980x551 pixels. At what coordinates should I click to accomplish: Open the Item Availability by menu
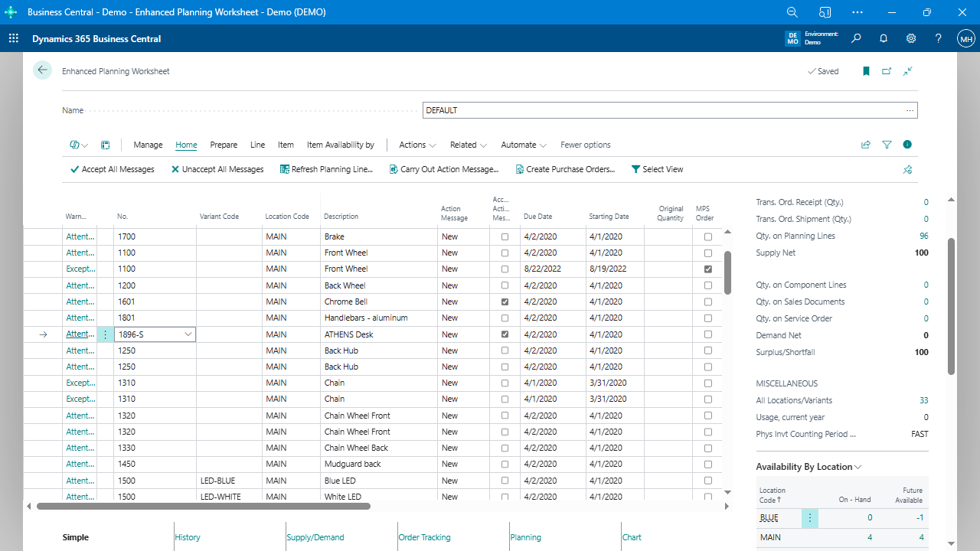340,145
